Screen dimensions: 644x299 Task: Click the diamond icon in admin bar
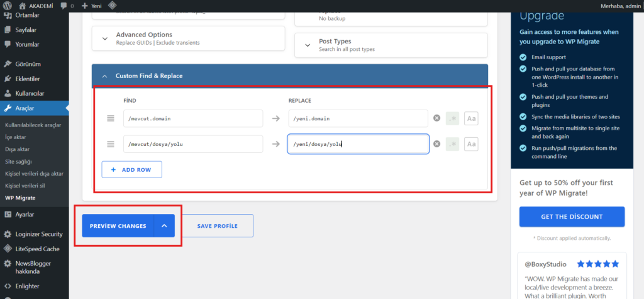point(112,6)
